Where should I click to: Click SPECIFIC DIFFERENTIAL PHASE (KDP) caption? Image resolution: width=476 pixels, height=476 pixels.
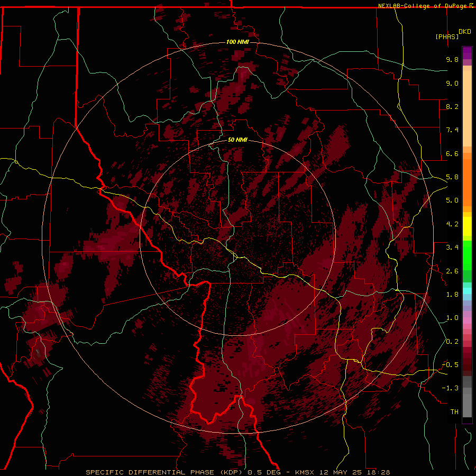pos(163,472)
